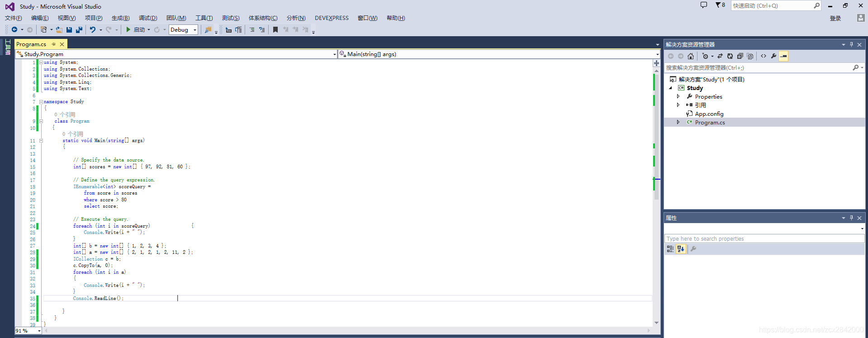Click the Solution Explorer search magnifier icon

click(x=855, y=67)
